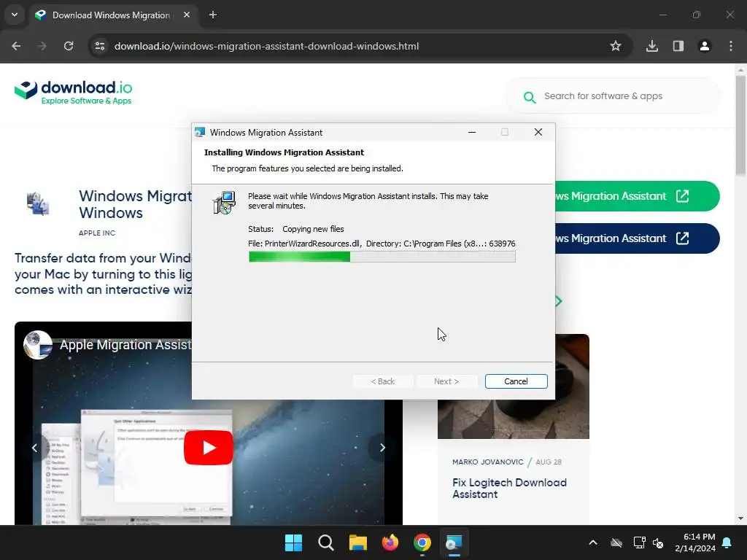Click the 'Installing Windows Migration Assistant' heading
Image resolution: width=747 pixels, height=560 pixels.
[284, 152]
